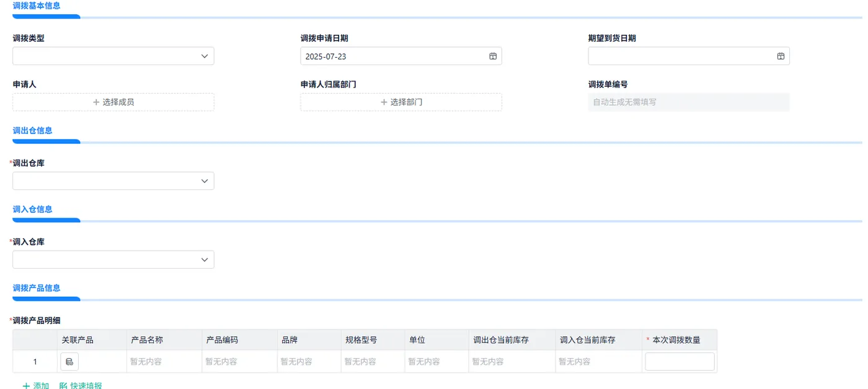This screenshot has width=868, height=389.
Task: Add a new product row with 添加
Action: (x=36, y=386)
